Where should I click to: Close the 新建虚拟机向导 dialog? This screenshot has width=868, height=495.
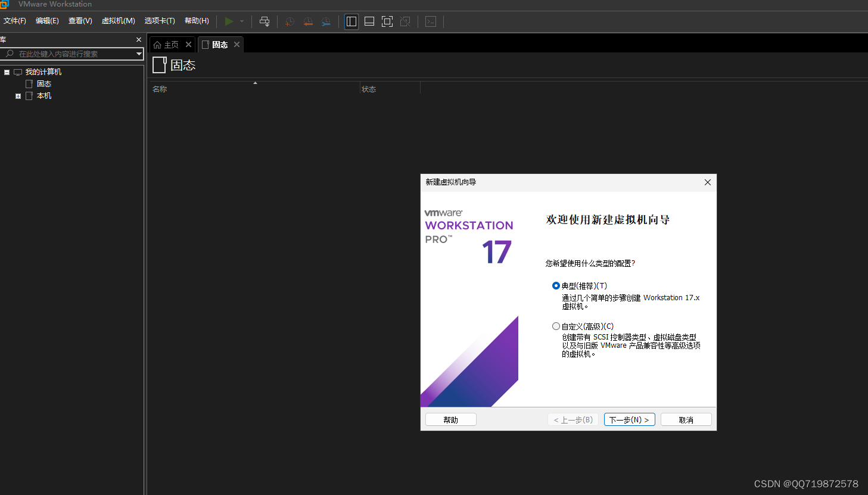[x=708, y=182]
